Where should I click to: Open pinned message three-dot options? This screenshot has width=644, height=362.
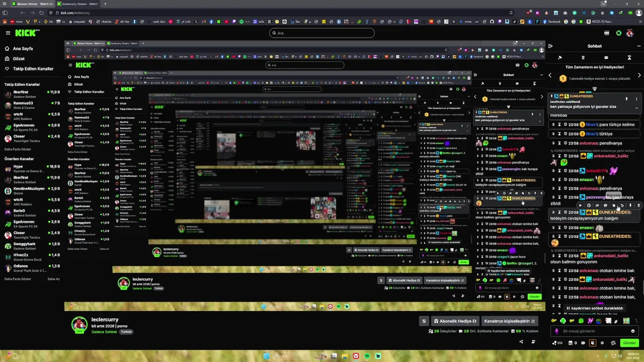click(636, 99)
